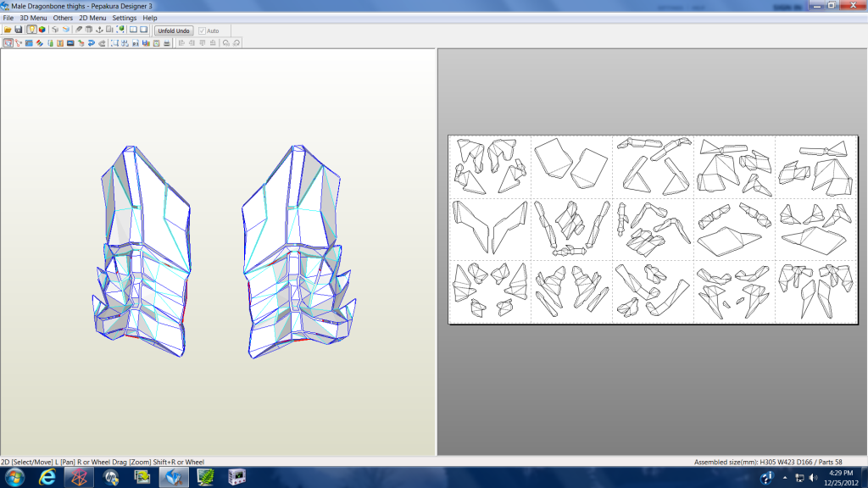Viewport: 868px width, 488px height.
Task: Open the File menu
Action: point(8,18)
